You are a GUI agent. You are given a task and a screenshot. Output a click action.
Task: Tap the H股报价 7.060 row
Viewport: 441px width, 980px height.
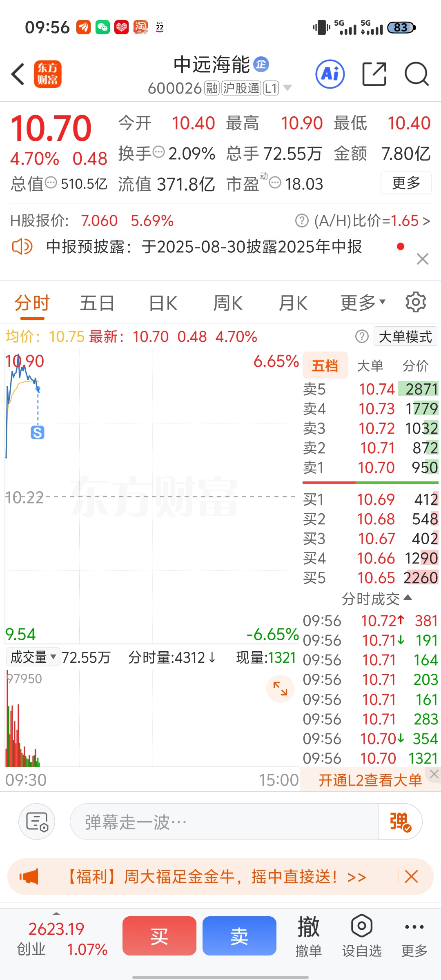click(x=92, y=221)
